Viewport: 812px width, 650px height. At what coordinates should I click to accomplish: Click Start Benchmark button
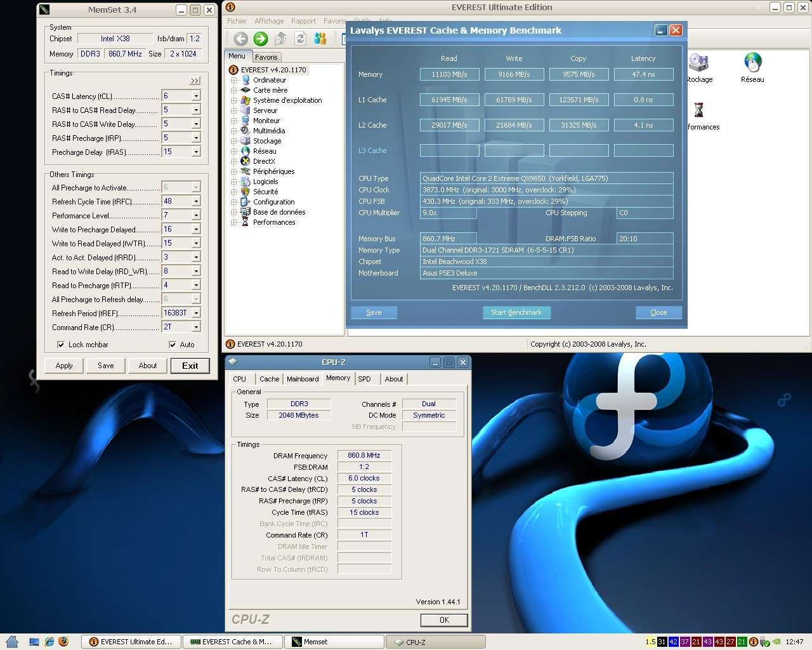516,312
